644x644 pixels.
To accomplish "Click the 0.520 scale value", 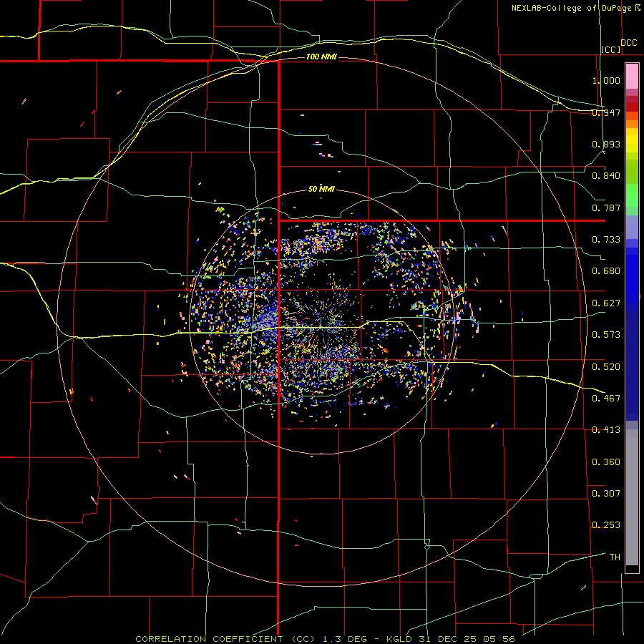I will pos(606,366).
